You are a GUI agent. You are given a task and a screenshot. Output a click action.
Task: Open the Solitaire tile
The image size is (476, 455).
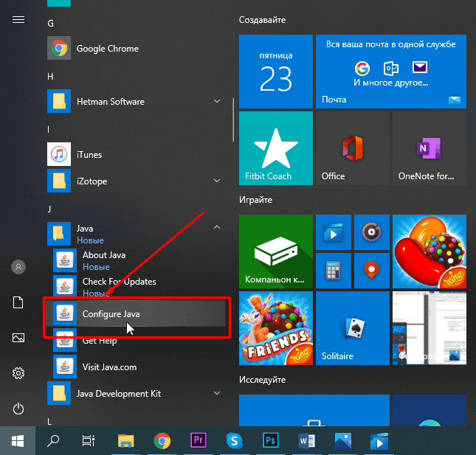352,327
